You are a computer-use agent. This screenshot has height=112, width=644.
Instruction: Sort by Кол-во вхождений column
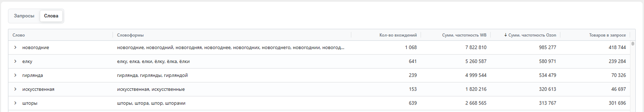coord(398,35)
